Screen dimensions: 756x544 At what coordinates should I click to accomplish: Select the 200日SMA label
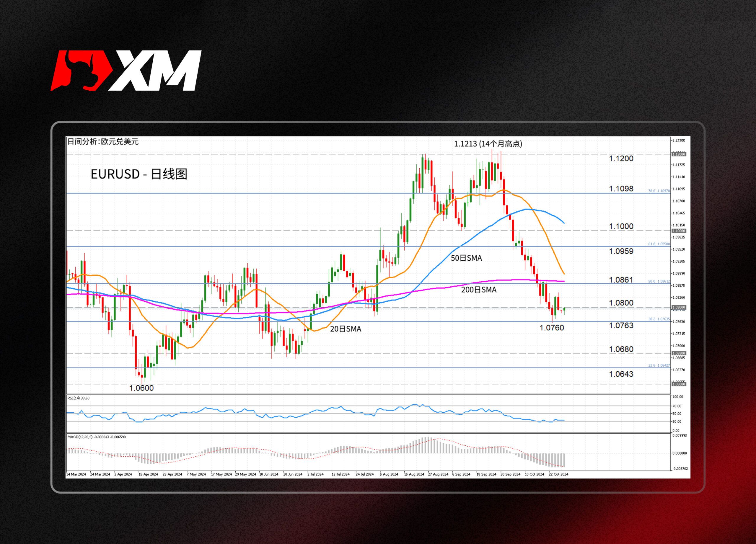[x=479, y=290]
